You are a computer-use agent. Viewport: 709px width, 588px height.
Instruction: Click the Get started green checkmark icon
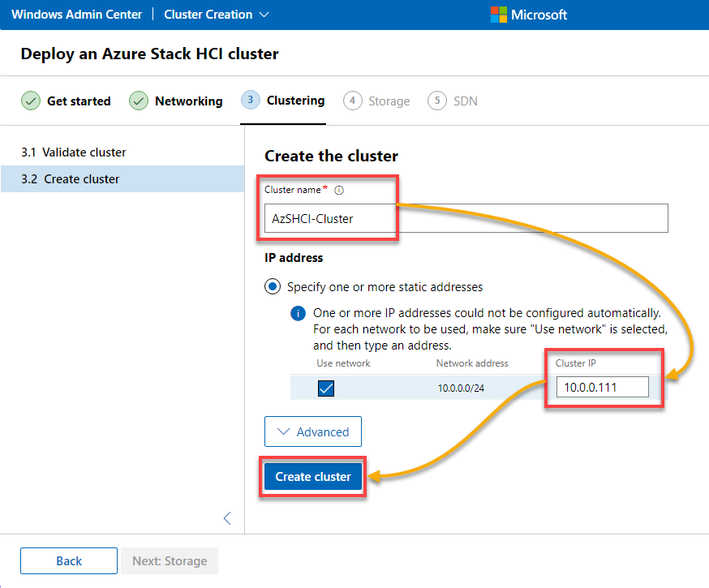point(31,101)
